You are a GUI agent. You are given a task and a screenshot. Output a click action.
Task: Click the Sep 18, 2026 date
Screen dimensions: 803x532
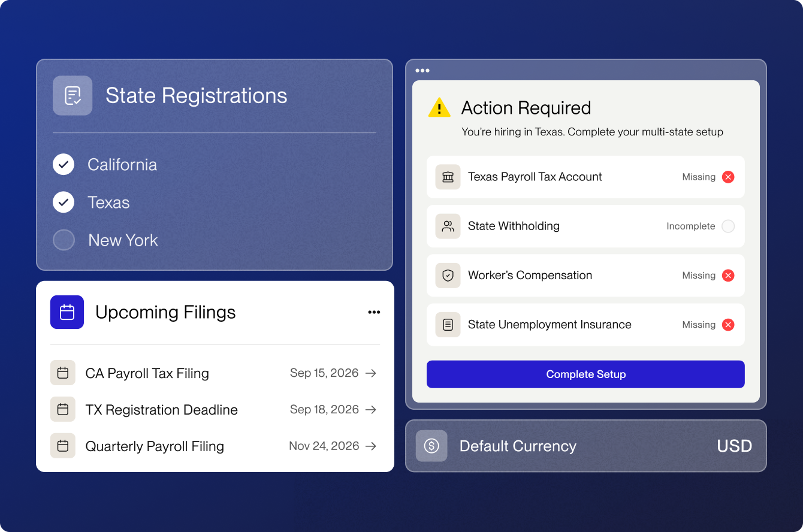click(x=324, y=409)
